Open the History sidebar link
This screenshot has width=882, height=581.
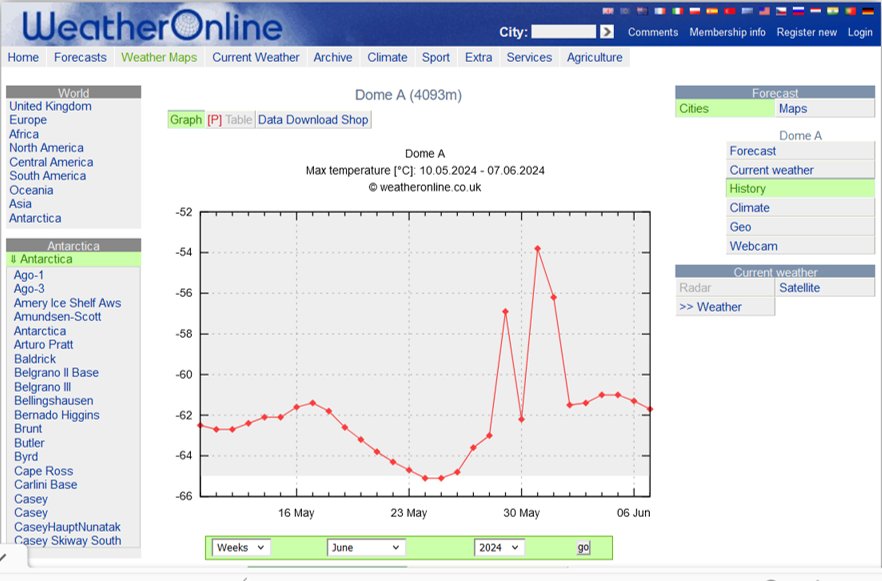tap(800, 188)
